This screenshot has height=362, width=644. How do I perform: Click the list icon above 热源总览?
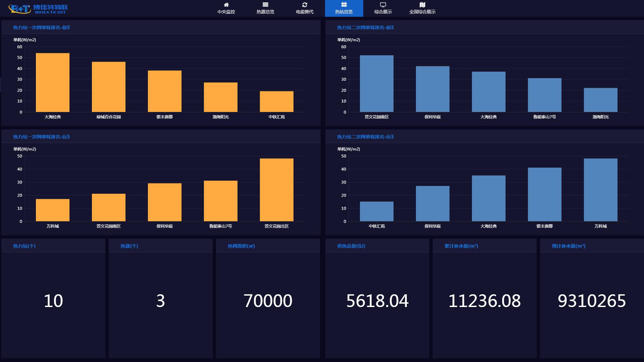click(x=265, y=5)
